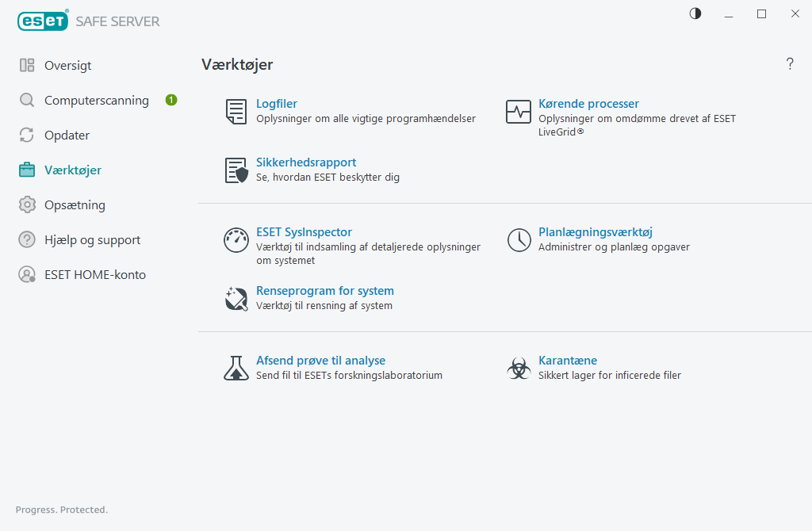The width and height of the screenshot is (812, 531).
Task: Click the Logfiler document icon
Action: tap(236, 112)
